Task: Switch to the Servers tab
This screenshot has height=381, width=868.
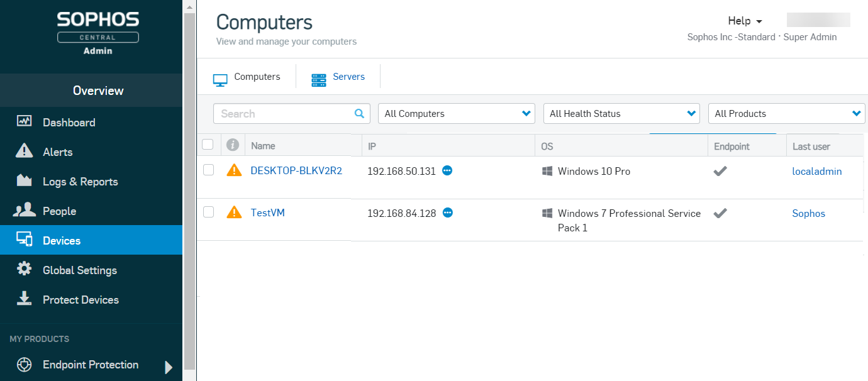Action: (338, 76)
